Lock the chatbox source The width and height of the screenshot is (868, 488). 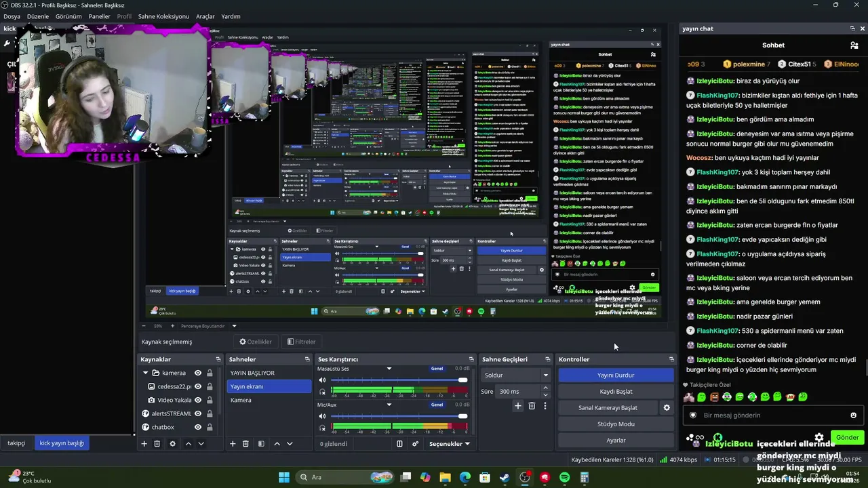[x=210, y=427]
